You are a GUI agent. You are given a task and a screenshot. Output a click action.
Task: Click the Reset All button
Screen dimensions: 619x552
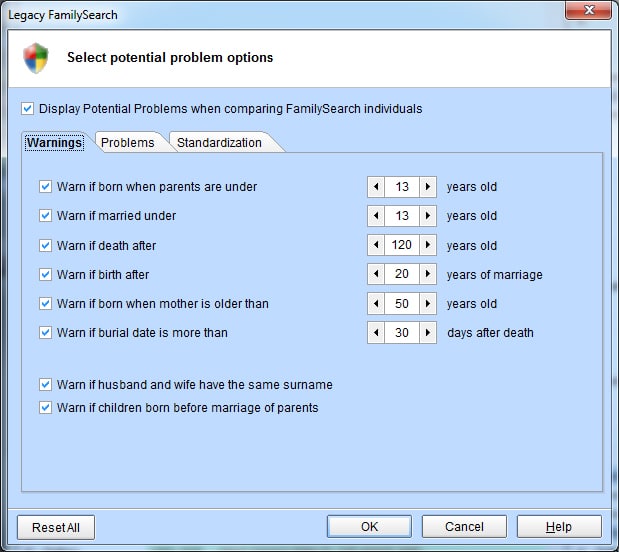pyautogui.click(x=56, y=527)
